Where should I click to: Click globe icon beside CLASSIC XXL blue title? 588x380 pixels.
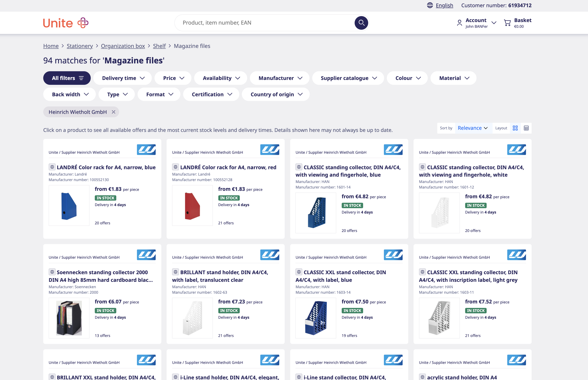click(299, 272)
